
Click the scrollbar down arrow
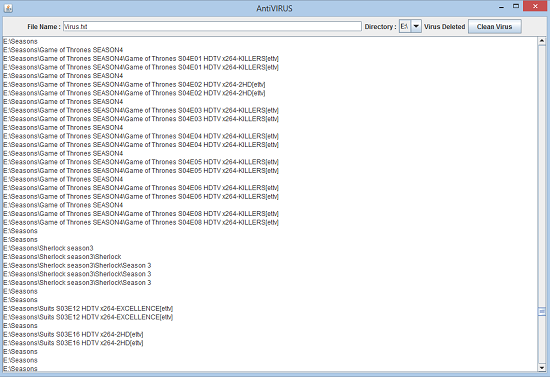(x=542, y=368)
